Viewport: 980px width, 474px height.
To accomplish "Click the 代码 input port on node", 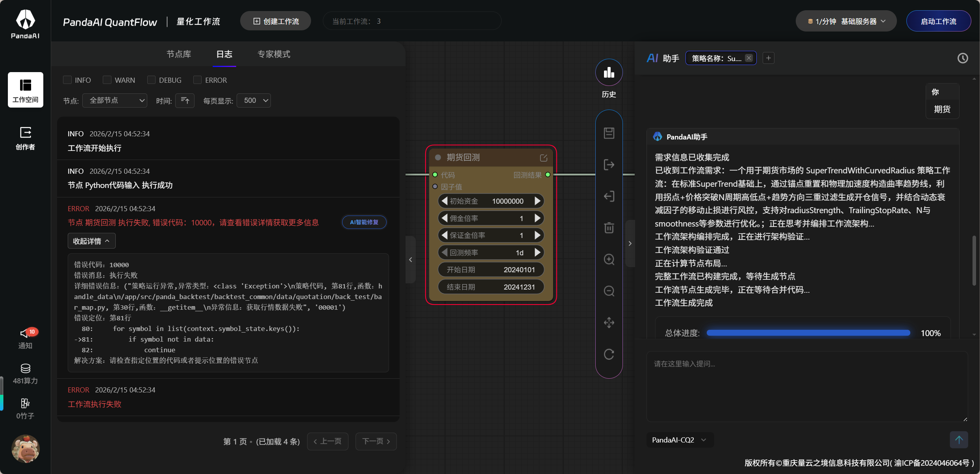I will [x=435, y=175].
